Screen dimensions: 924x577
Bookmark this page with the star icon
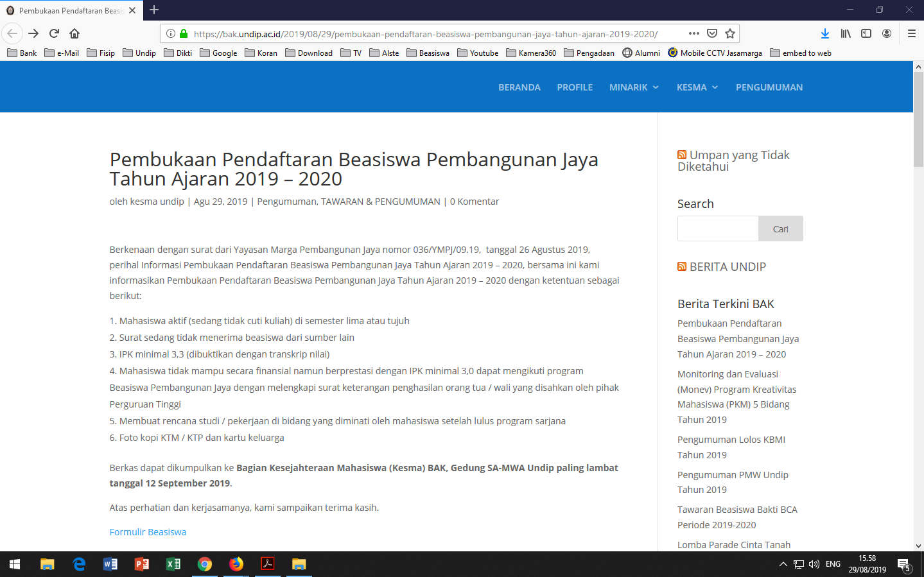click(730, 33)
